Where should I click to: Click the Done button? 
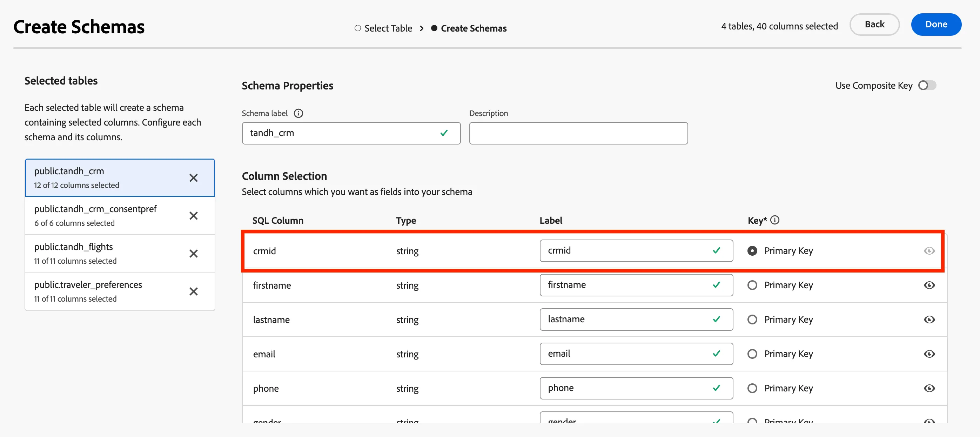(x=936, y=24)
